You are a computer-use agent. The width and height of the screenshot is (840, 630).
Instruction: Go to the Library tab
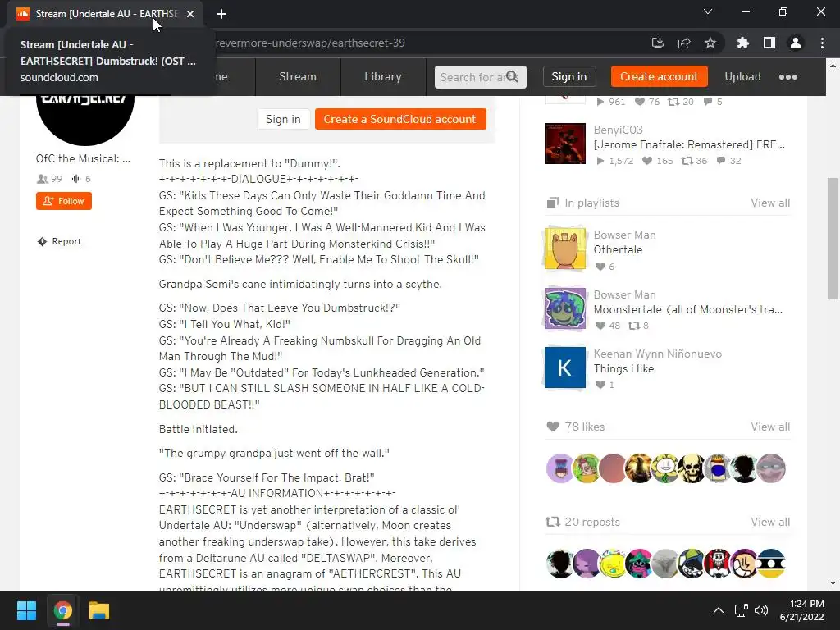[382, 76]
